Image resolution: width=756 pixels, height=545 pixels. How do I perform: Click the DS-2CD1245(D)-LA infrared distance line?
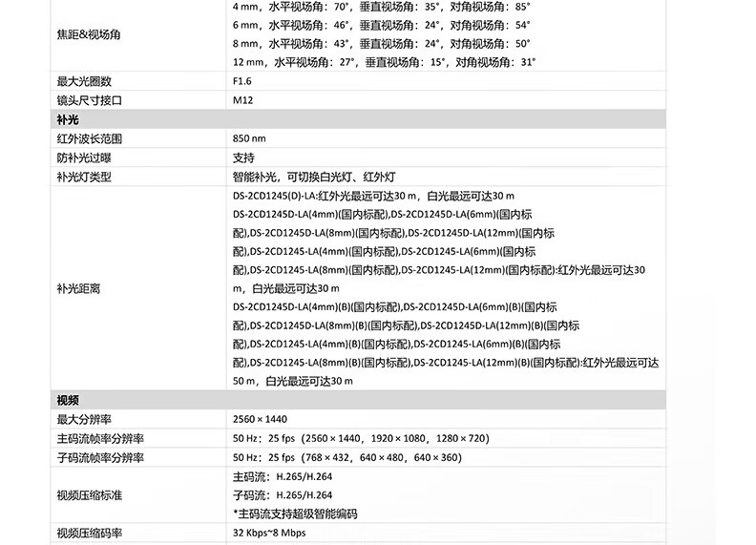(x=373, y=196)
